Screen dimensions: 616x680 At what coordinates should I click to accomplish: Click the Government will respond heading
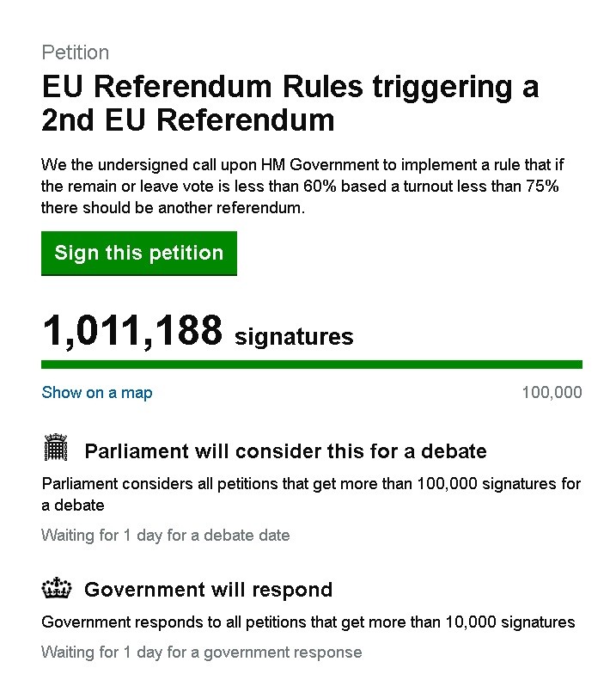208,590
